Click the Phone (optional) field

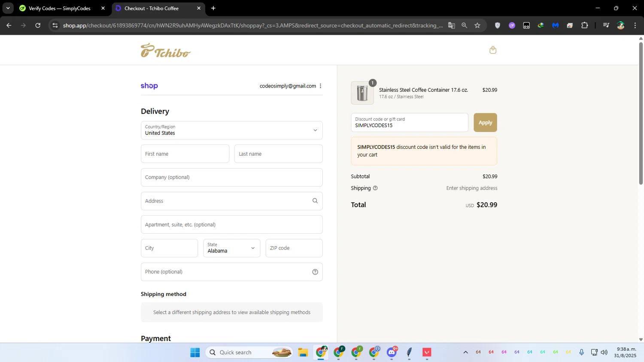(x=232, y=272)
